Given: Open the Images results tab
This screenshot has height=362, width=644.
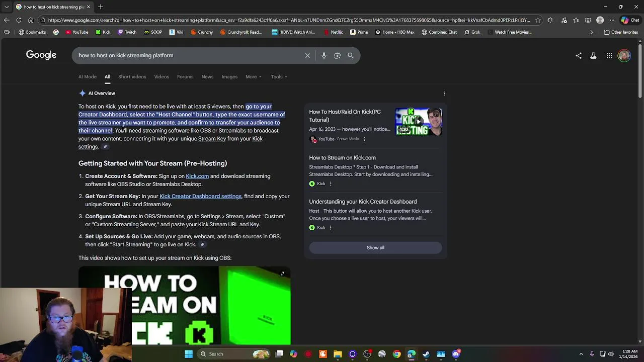Looking at the screenshot, I should point(229,77).
